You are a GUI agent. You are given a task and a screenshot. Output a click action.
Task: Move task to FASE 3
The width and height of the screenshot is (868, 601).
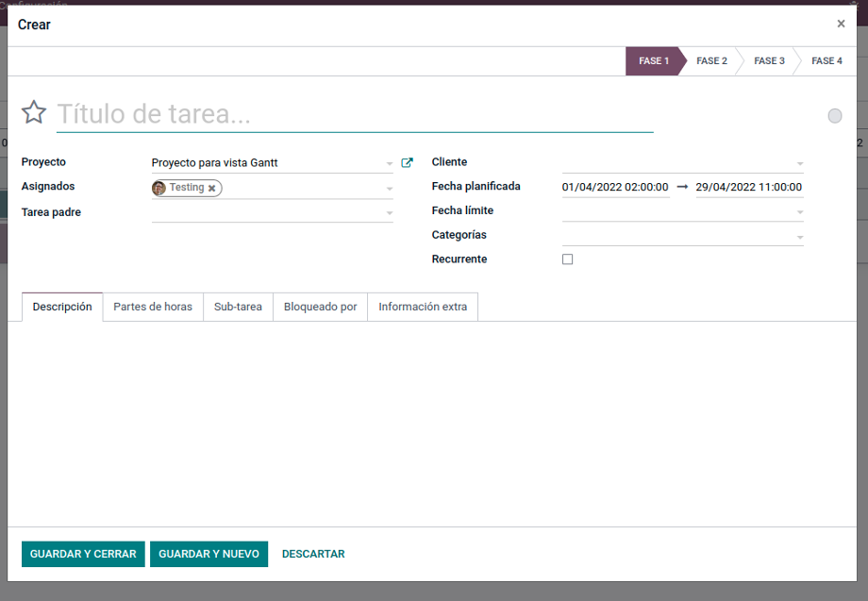(770, 61)
